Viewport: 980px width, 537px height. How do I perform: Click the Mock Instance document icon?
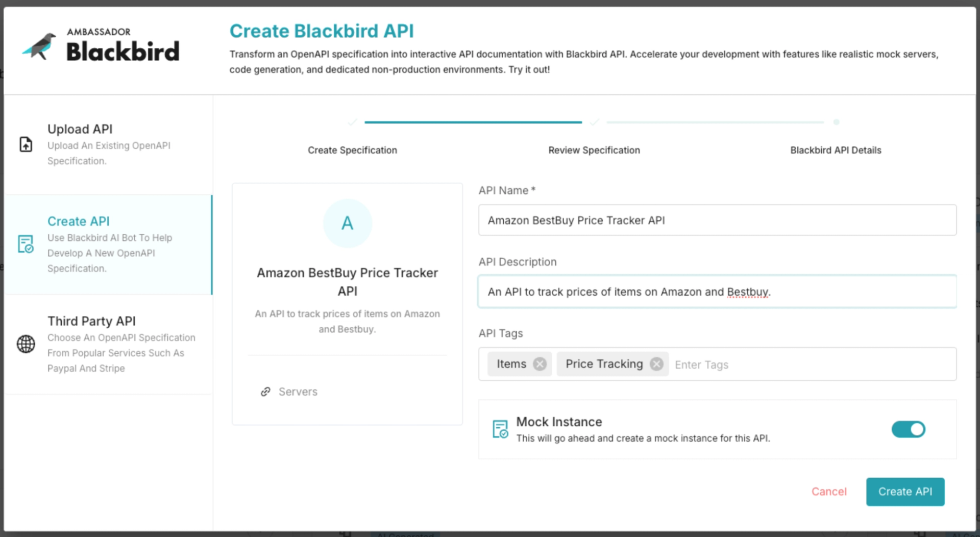pyautogui.click(x=500, y=429)
